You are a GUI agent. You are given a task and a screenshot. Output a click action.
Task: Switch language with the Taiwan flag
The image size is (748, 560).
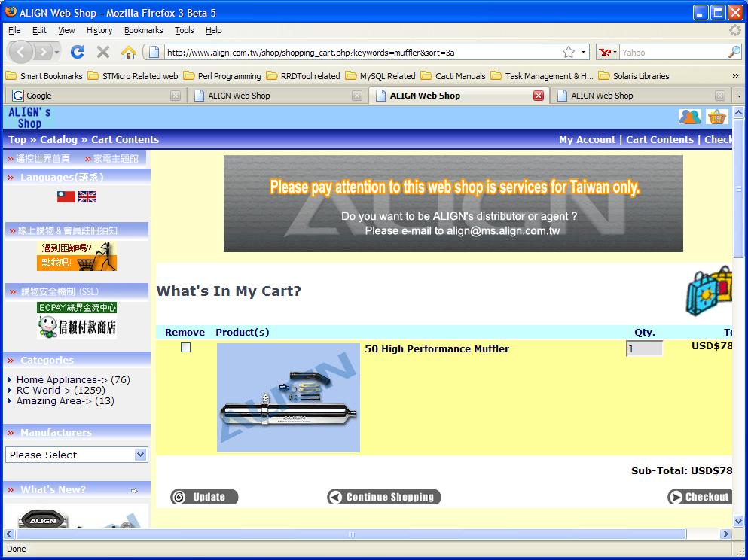tap(66, 196)
